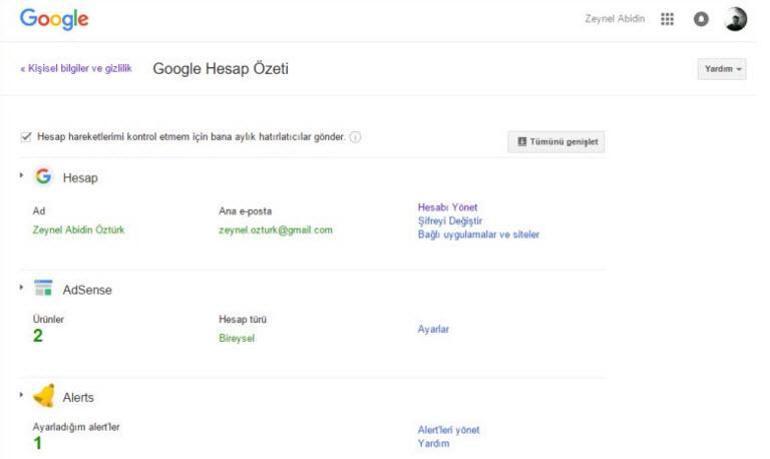Open the Google apps grid
This screenshot has width=770, height=459.
[667, 20]
